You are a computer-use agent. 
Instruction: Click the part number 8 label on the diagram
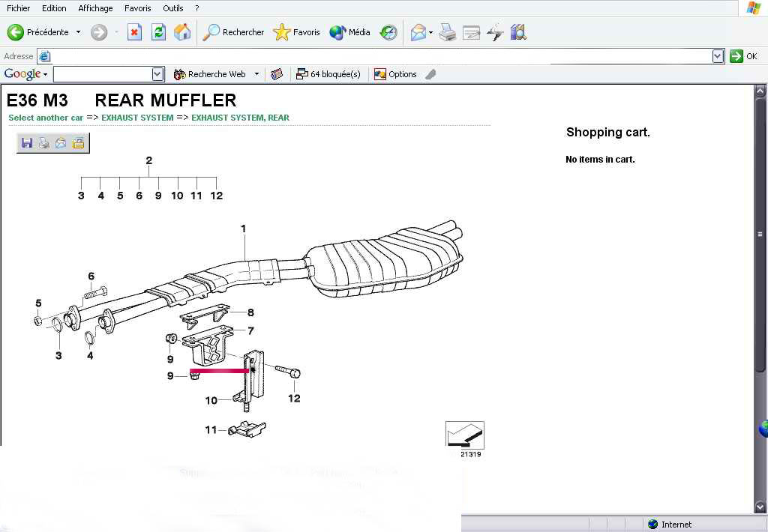[x=250, y=312]
